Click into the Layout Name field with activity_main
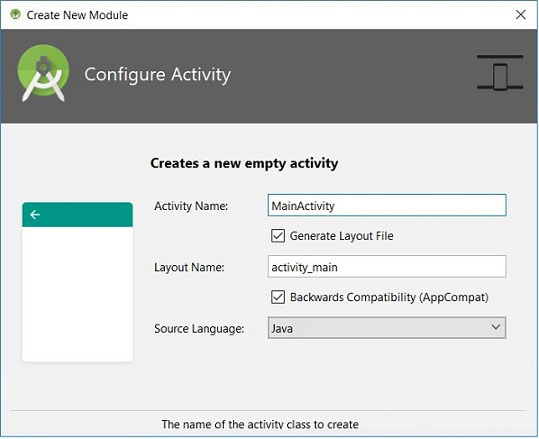 coord(387,266)
